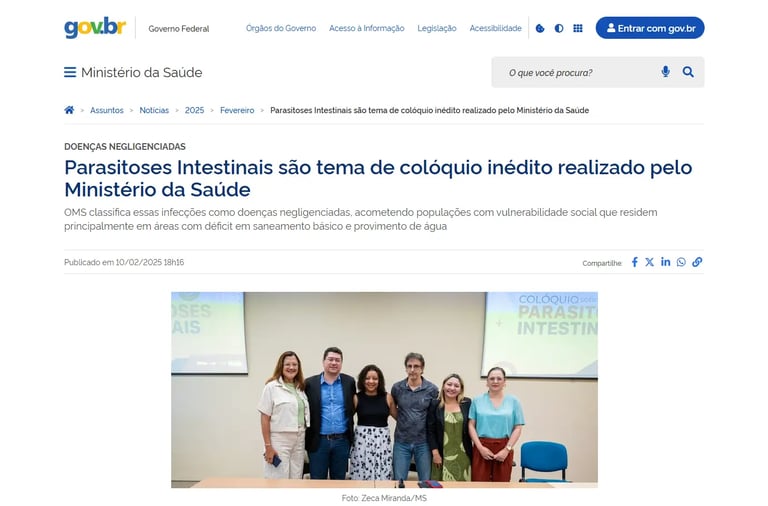The image size is (768, 506).
Task: Go to home via breadcrumb house icon
Action: 69,110
